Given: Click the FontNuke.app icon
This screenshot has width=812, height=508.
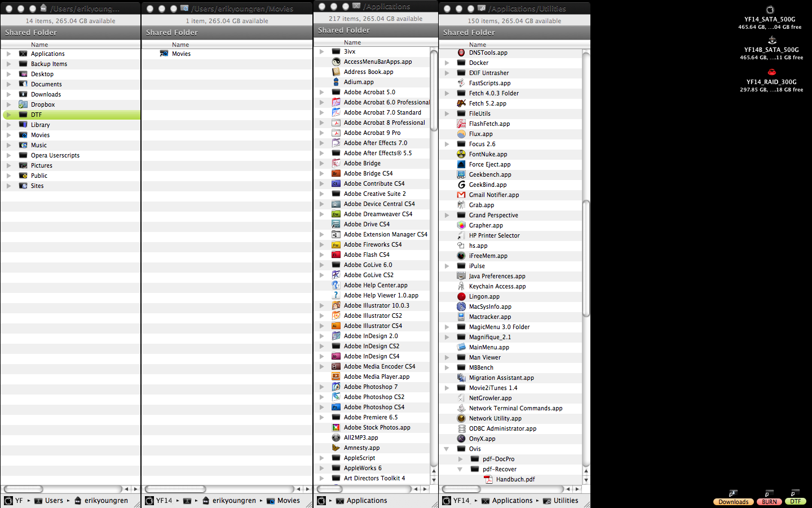Looking at the screenshot, I should [461, 154].
